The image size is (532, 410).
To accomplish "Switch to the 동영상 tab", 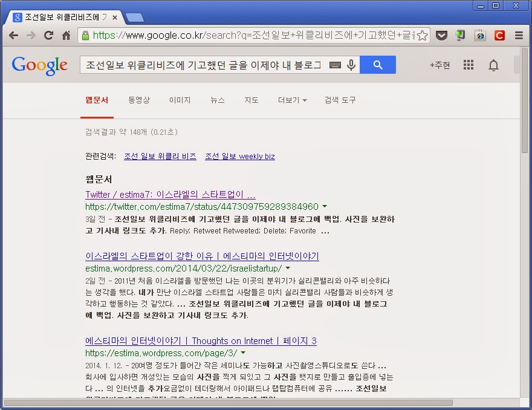I will point(139,100).
